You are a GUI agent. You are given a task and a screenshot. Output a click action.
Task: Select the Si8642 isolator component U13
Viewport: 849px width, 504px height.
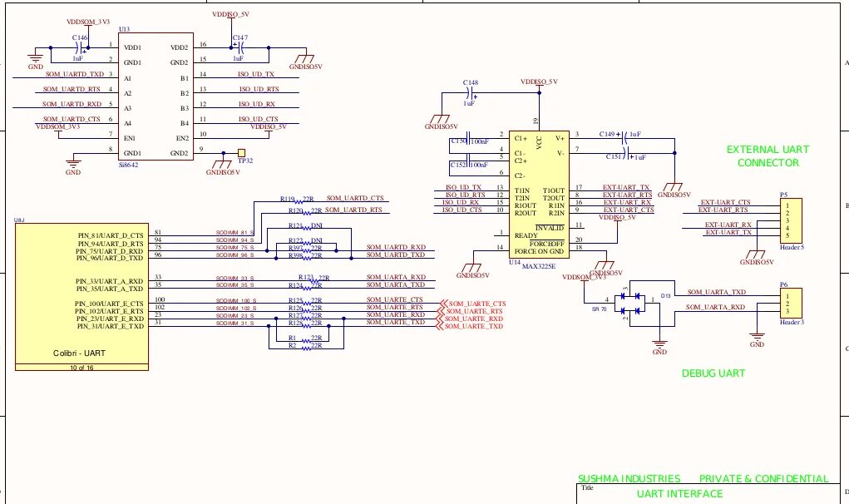tap(156, 96)
